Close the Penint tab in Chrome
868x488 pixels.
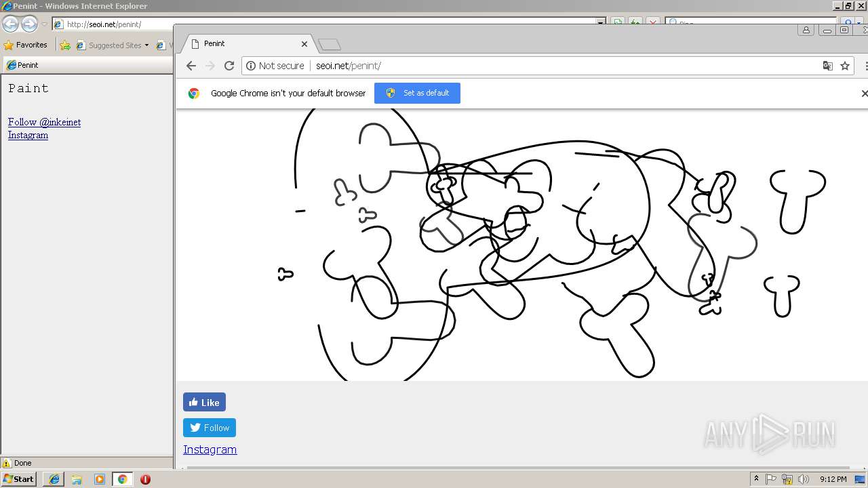(304, 43)
